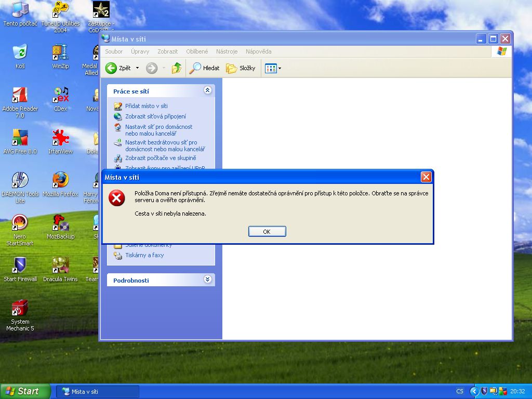Open the Hledat search tool

tap(204, 68)
